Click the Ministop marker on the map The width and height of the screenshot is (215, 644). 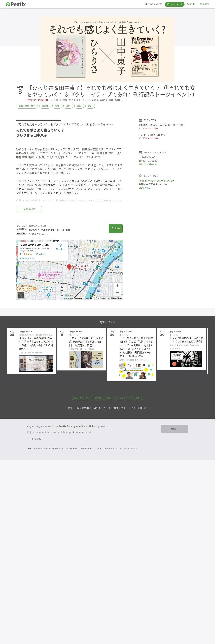(x=103, y=250)
